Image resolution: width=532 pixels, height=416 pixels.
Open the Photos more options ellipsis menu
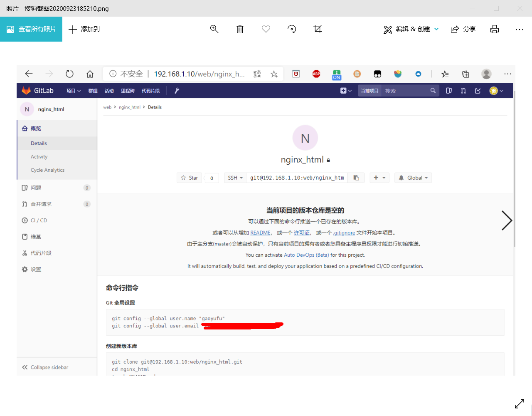click(520, 29)
